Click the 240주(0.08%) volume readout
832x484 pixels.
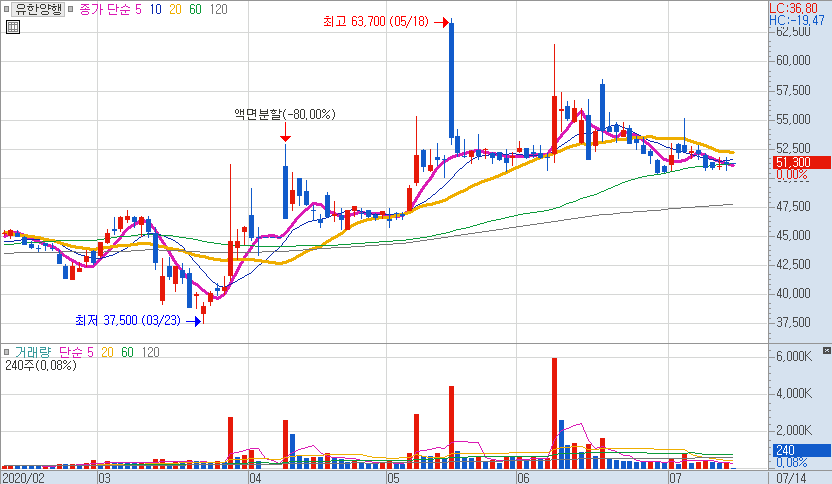click(x=41, y=365)
